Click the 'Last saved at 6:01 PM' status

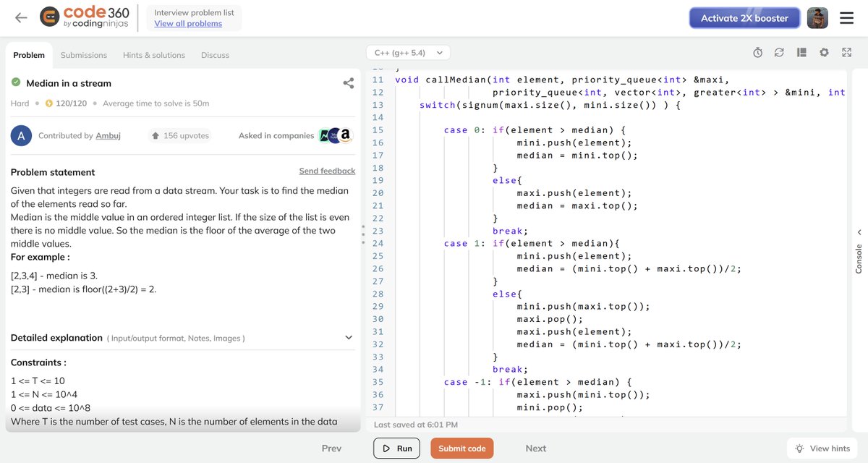[415, 425]
